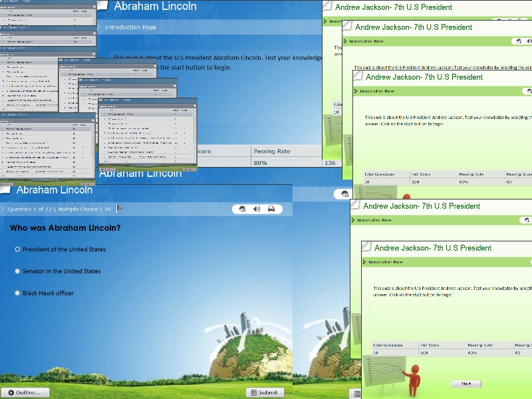Screen dimensions: 532x399
Task: Pick the 'Black Hawk officer' radio option
Action: tap(17, 293)
